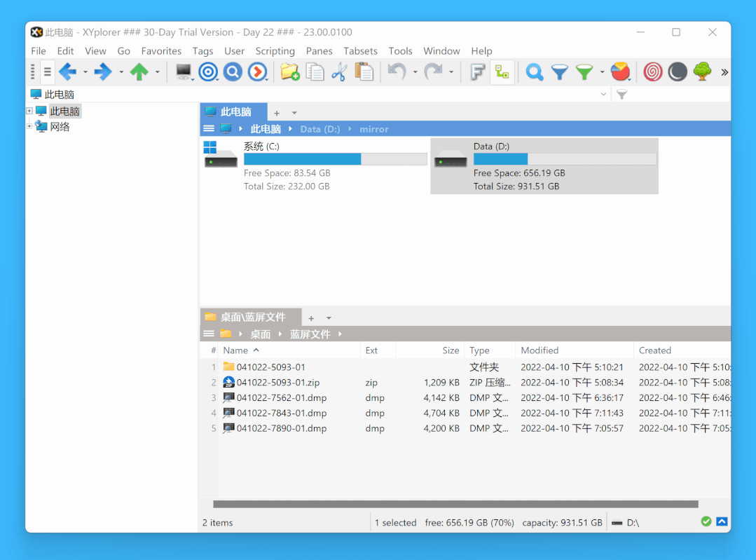
Task: Open the Scripting menu
Action: (275, 51)
